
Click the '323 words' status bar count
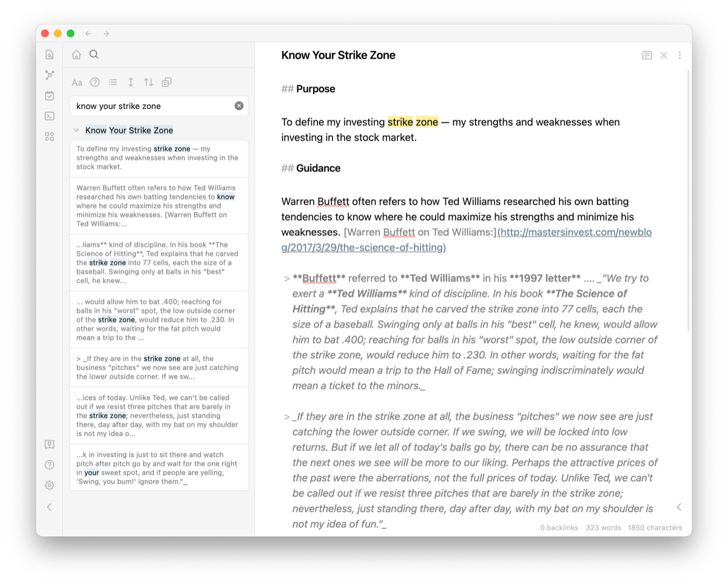604,528
